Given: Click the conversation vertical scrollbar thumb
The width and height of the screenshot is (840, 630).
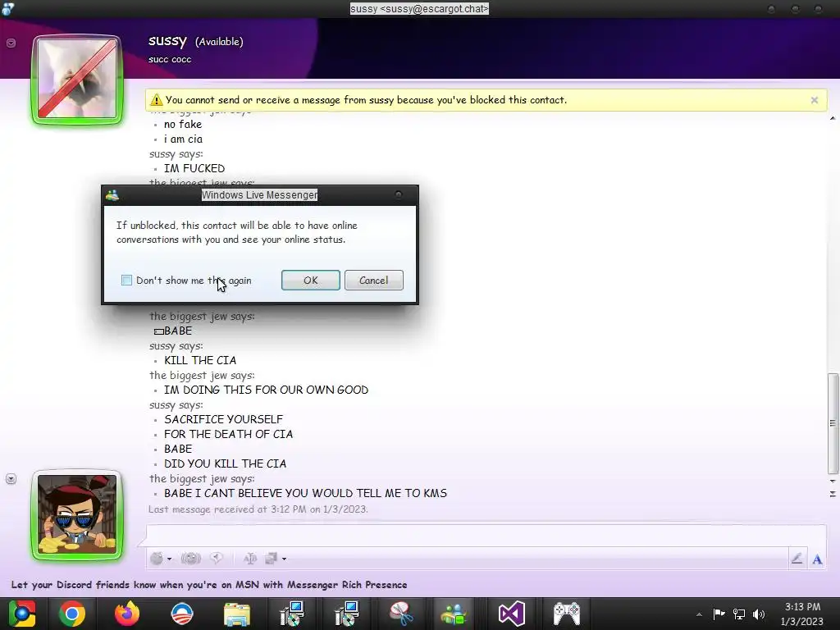Looking at the screenshot, I should tap(833, 423).
